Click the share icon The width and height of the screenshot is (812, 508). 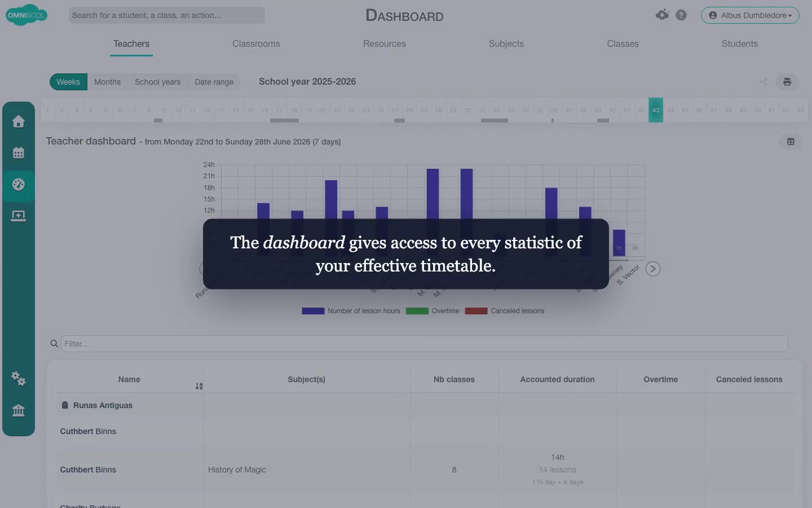click(x=764, y=82)
